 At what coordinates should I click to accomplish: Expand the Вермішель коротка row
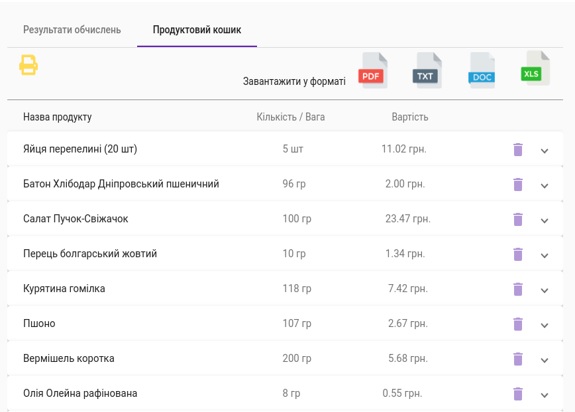545,360
